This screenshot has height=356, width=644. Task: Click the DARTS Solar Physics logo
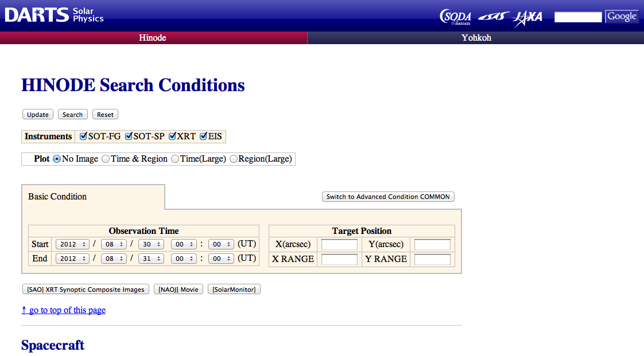tap(55, 15)
